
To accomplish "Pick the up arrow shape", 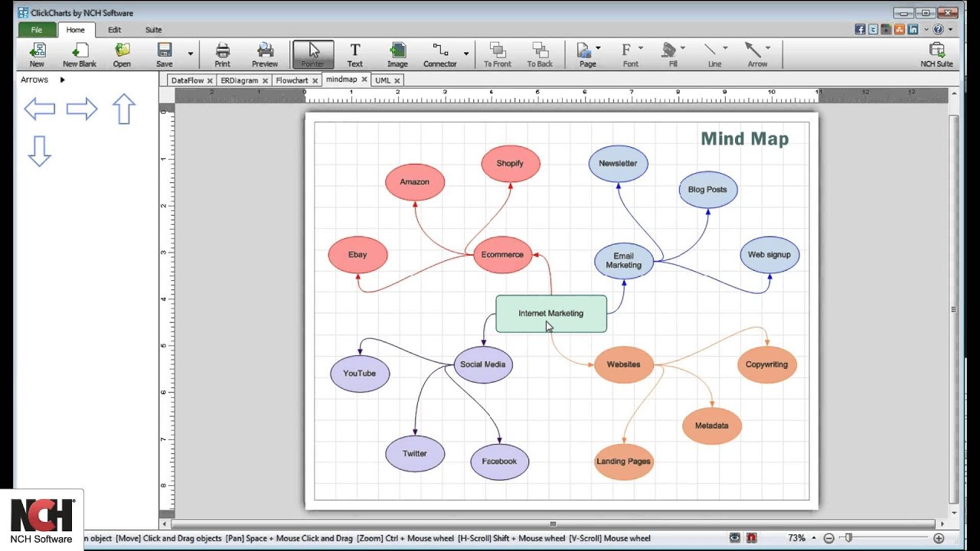I will [x=124, y=109].
